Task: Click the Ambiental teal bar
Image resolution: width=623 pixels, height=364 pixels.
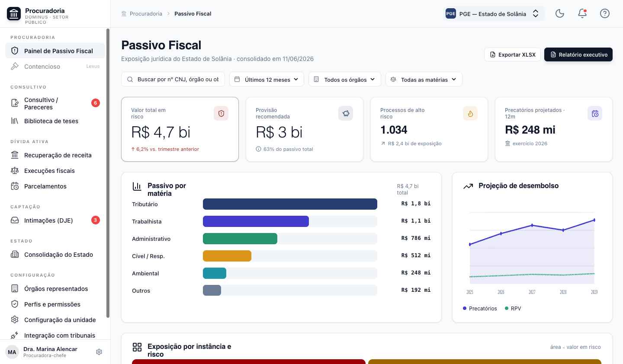Action: [x=215, y=273]
